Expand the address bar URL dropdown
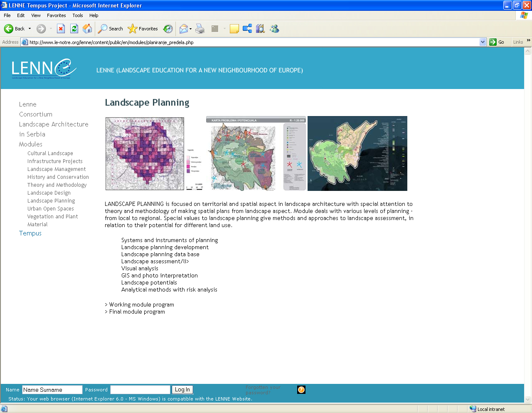532x413 pixels. (483, 42)
